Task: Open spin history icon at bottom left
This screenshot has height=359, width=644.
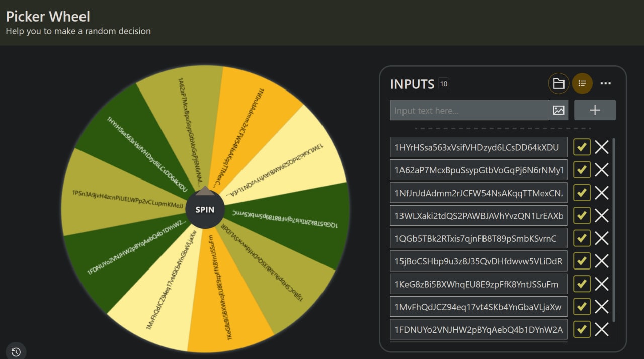Action: tap(16, 351)
